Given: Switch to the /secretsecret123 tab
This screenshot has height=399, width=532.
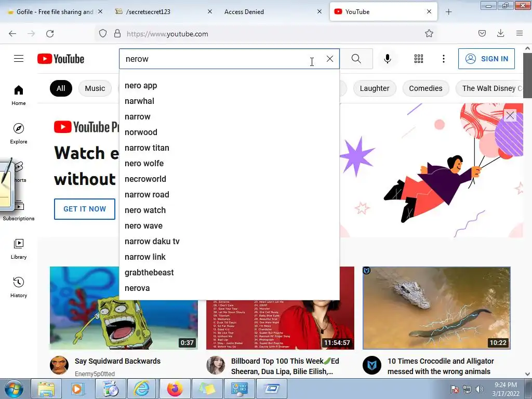Looking at the screenshot, I should (x=148, y=11).
